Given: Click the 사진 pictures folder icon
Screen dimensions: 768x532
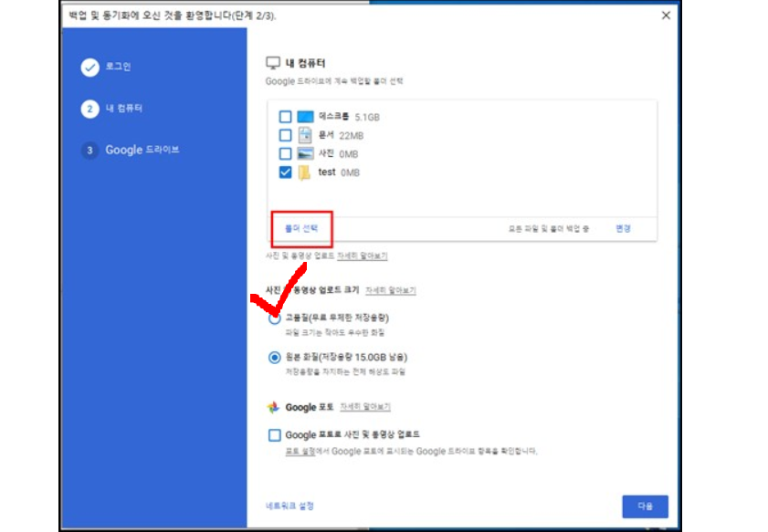Looking at the screenshot, I should click(x=305, y=153).
